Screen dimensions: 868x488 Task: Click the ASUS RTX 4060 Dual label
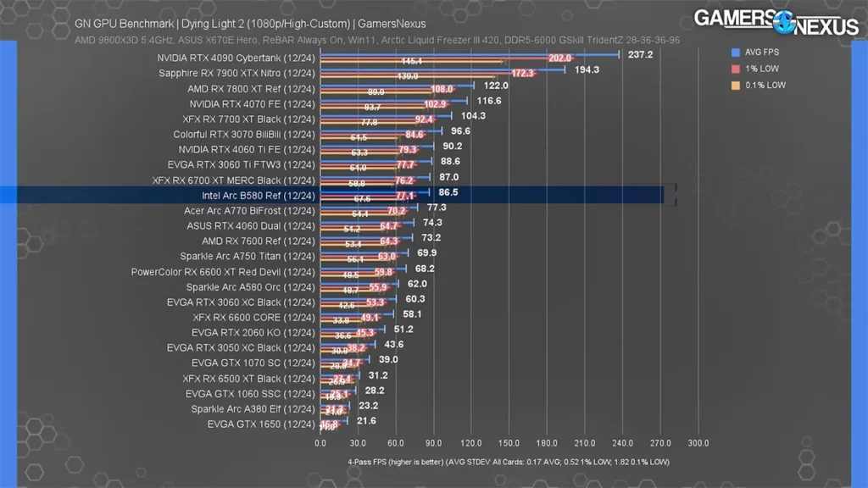coord(251,225)
